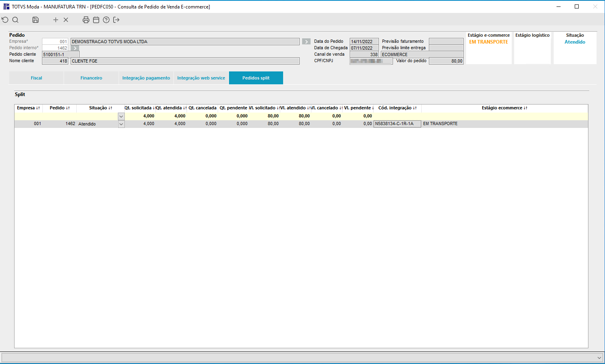Click the DEMONSTRACAO TOTVS MODA LTDA field
The width and height of the screenshot is (605, 364).
[x=185, y=42]
